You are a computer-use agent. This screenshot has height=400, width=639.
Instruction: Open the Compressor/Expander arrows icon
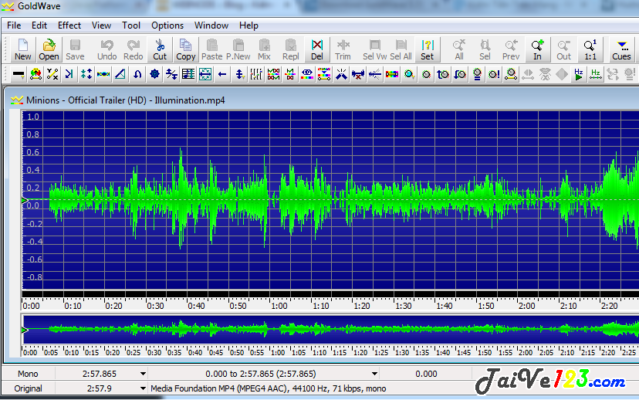86,74
